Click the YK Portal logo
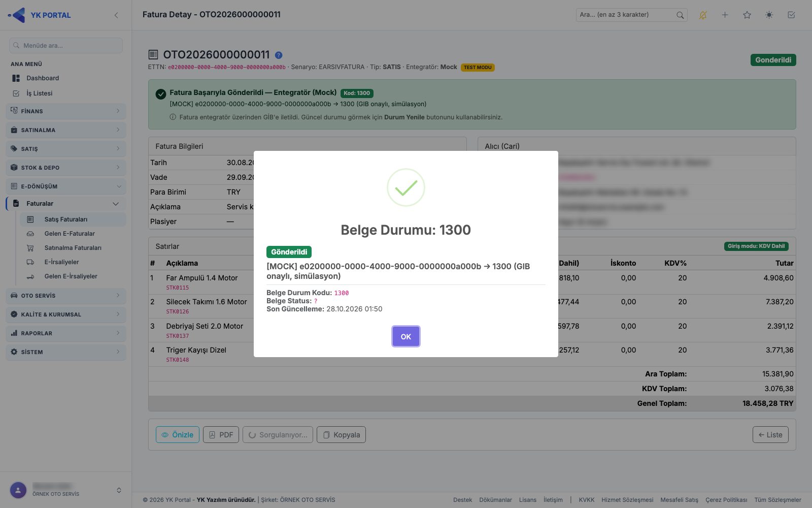The height and width of the screenshot is (508, 812). 40,15
